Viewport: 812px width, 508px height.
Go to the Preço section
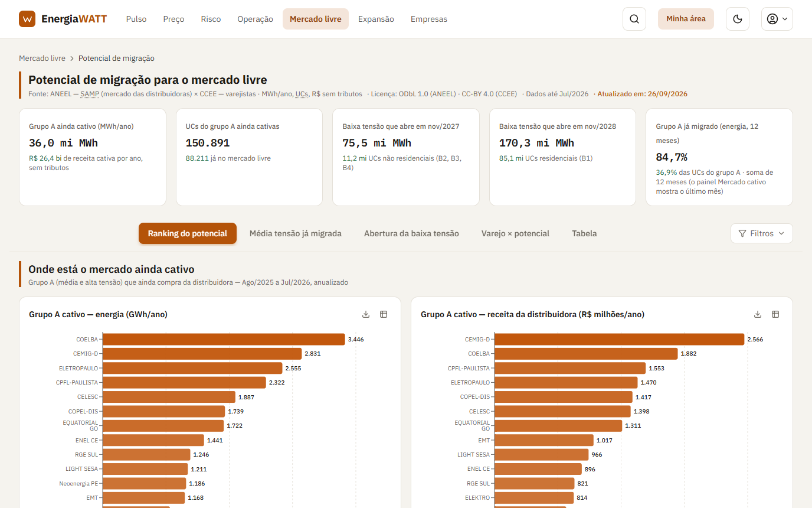[173, 19]
